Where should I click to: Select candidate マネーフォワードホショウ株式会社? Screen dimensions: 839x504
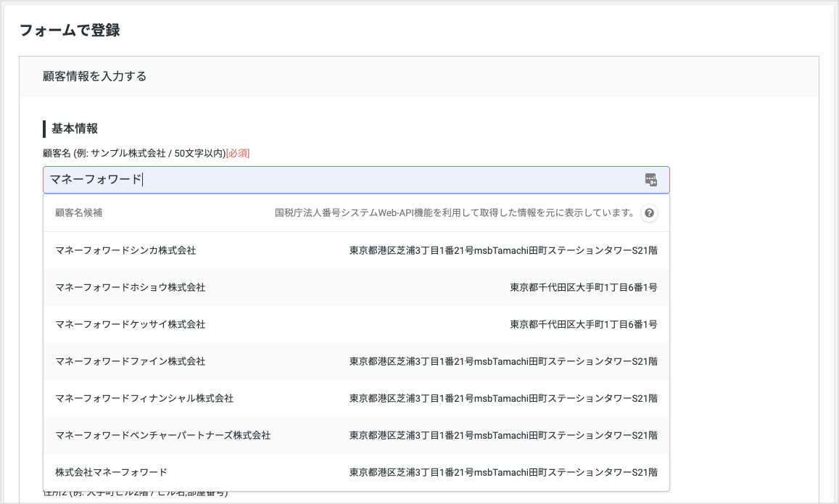356,287
